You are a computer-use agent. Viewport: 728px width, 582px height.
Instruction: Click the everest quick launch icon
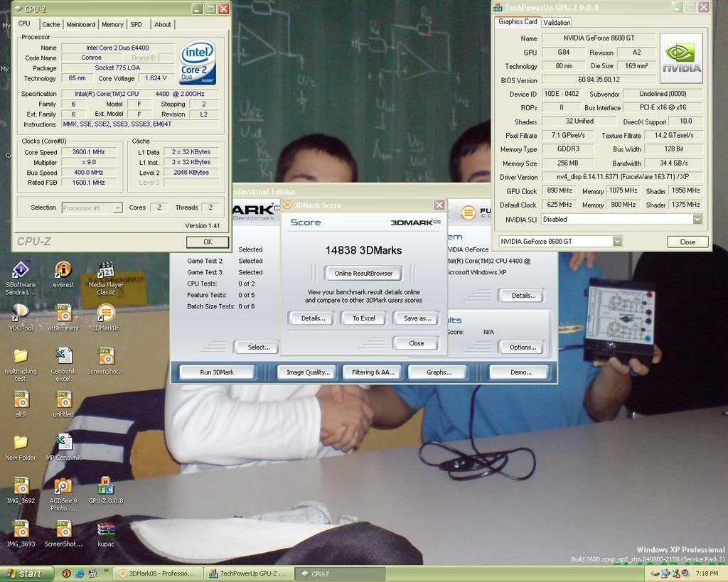tap(66, 573)
